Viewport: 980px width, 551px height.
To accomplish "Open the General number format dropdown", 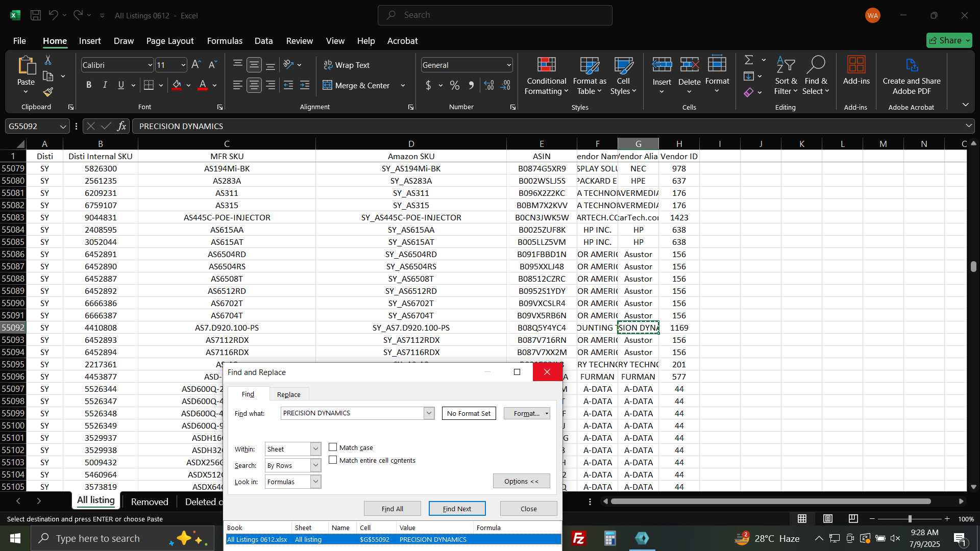I will click(508, 65).
